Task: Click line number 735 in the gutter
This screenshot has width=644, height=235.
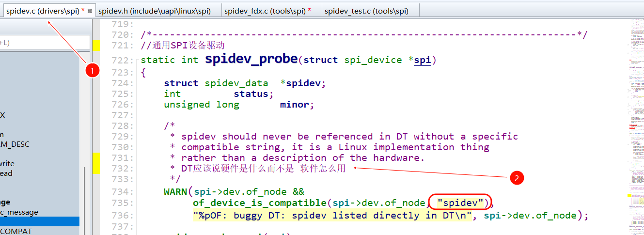Action: (x=122, y=203)
